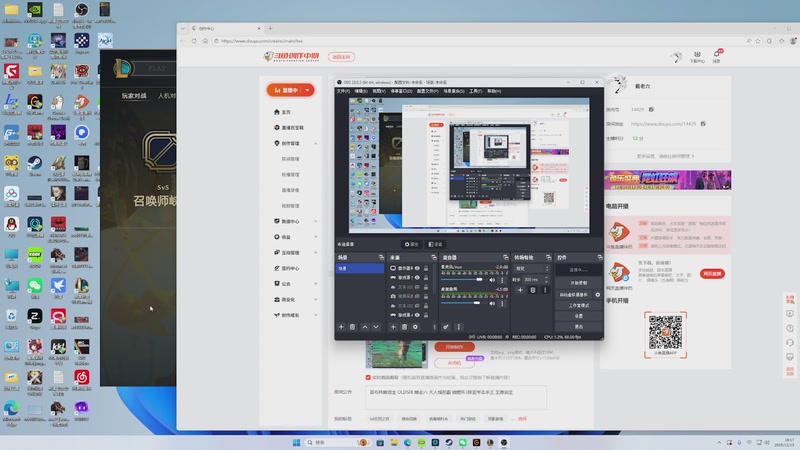
Task: Move scene up with 场景 up arrow
Action: click(365, 327)
